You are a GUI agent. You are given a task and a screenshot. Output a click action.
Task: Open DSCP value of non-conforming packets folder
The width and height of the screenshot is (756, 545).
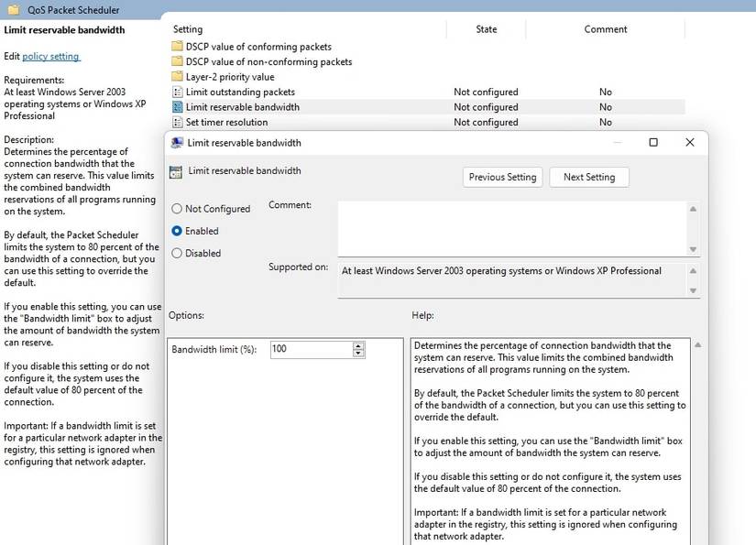click(178, 62)
